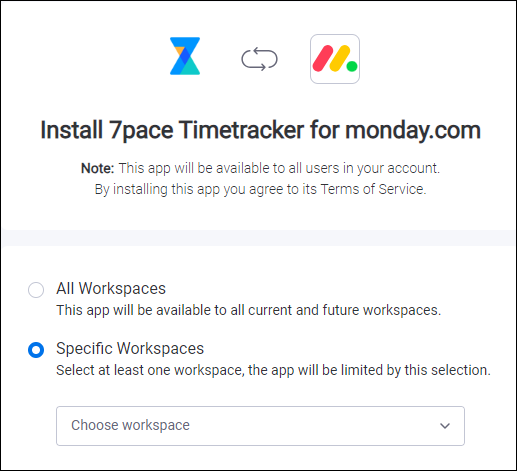Click the Choose workspace placeholder text
The image size is (517, 471).
click(x=130, y=425)
